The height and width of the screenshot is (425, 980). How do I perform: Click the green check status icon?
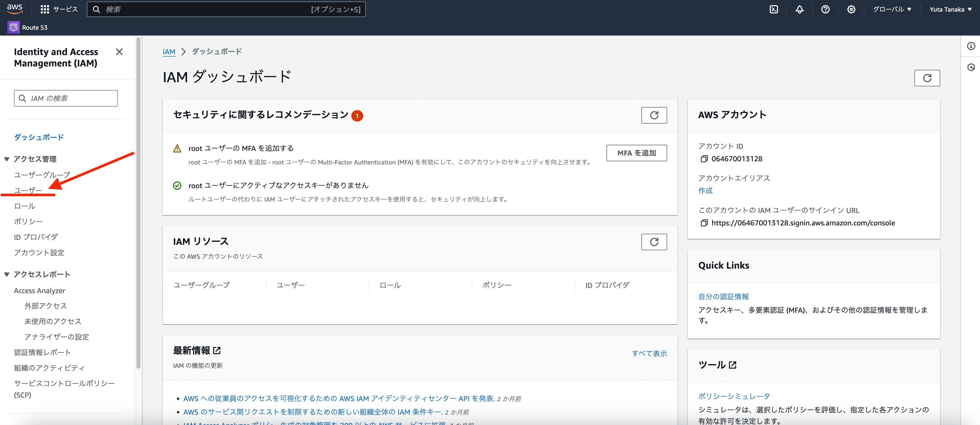(177, 185)
